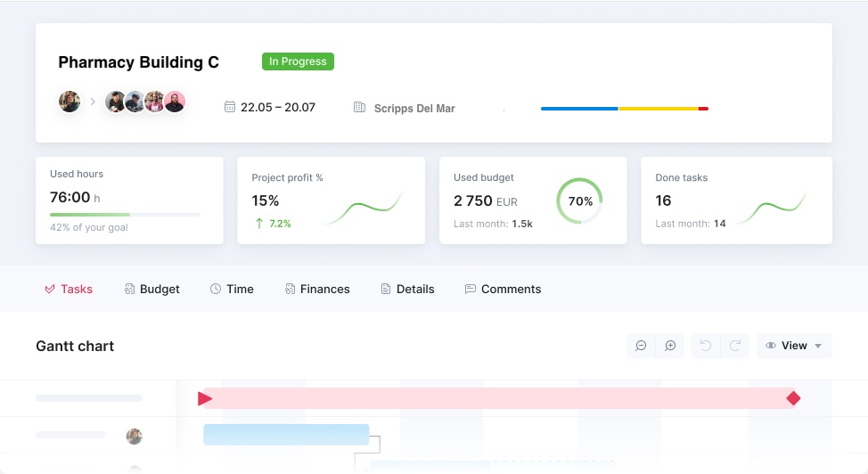The width and height of the screenshot is (868, 474).
Task: Click the multicolor project progress bar
Action: click(624, 109)
